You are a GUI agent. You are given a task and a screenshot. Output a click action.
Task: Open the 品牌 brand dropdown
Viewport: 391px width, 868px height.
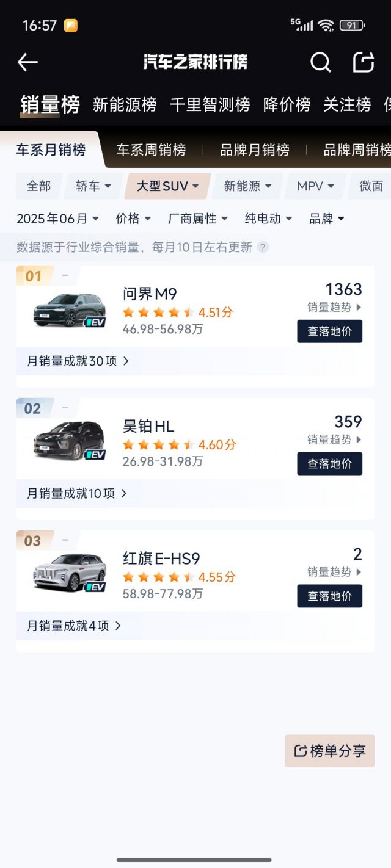(327, 219)
